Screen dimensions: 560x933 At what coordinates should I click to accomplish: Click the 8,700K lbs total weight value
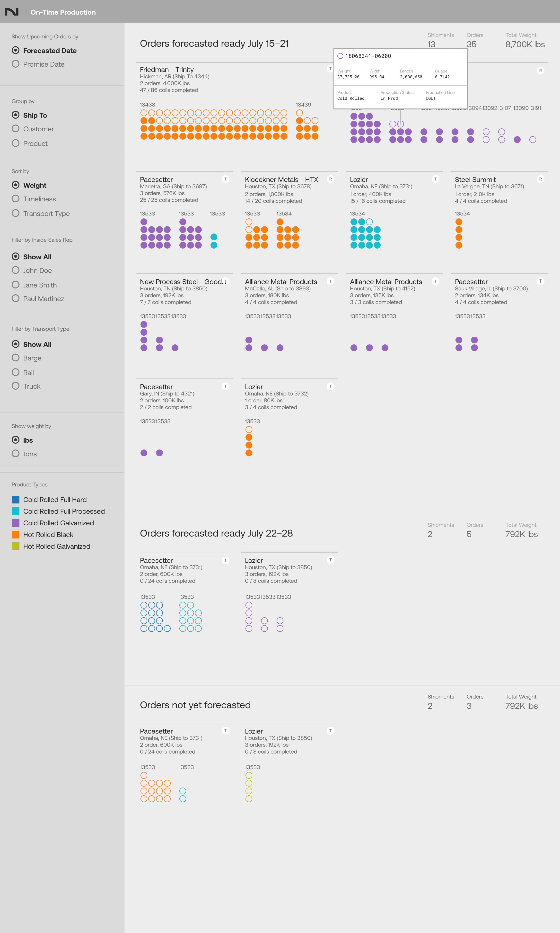(x=525, y=45)
